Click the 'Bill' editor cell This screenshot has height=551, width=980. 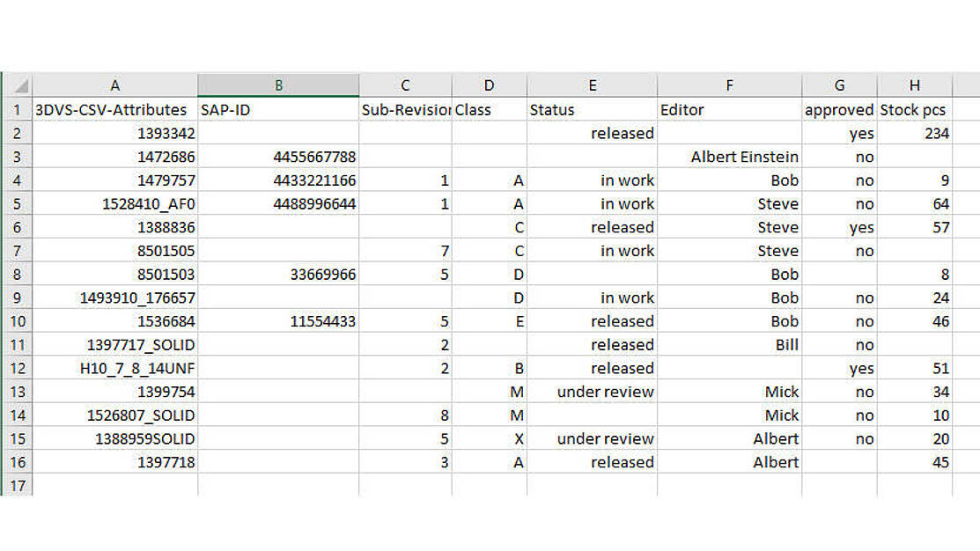(x=729, y=345)
